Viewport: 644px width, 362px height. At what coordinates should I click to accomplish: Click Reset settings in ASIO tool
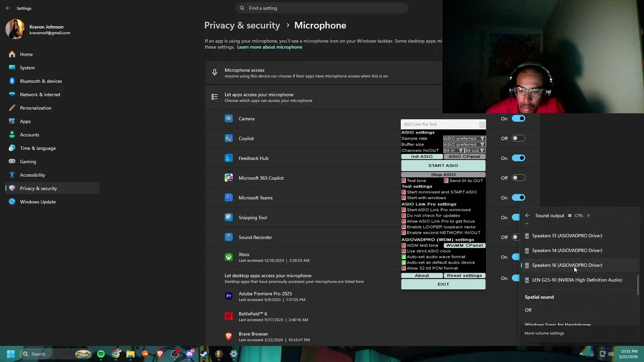(x=464, y=276)
